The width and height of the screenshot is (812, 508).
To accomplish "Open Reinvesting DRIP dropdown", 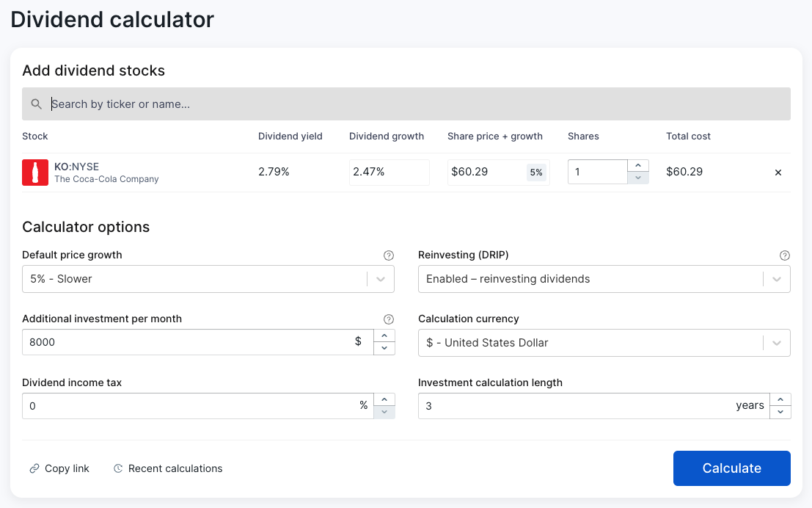I will [x=777, y=279].
